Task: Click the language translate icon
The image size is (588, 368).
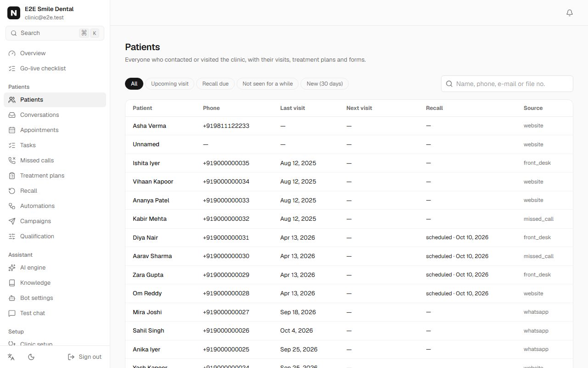Action: tap(11, 357)
